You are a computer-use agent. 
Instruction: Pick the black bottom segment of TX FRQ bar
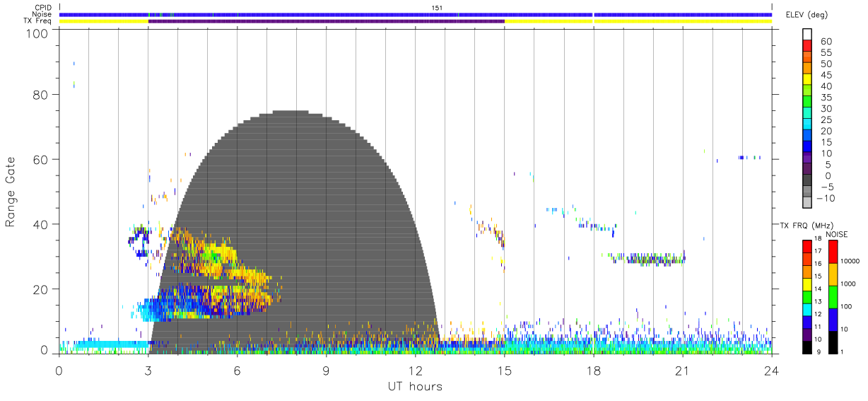(807, 346)
